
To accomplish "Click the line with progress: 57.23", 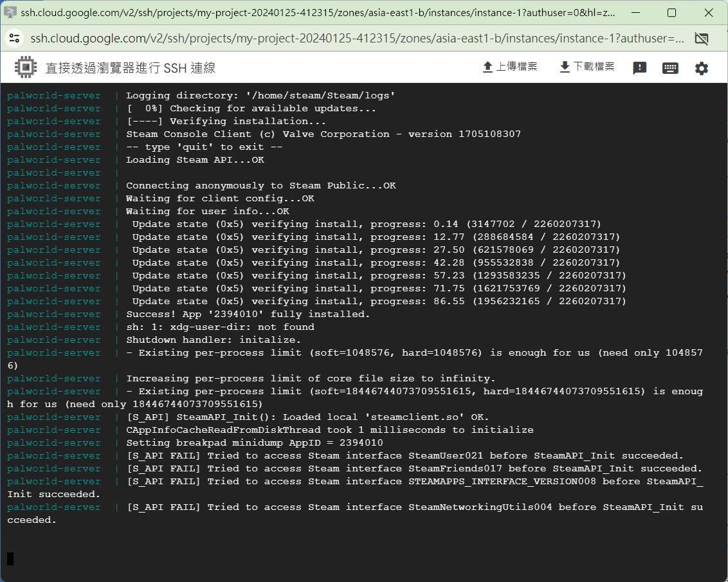I will click(x=379, y=276).
